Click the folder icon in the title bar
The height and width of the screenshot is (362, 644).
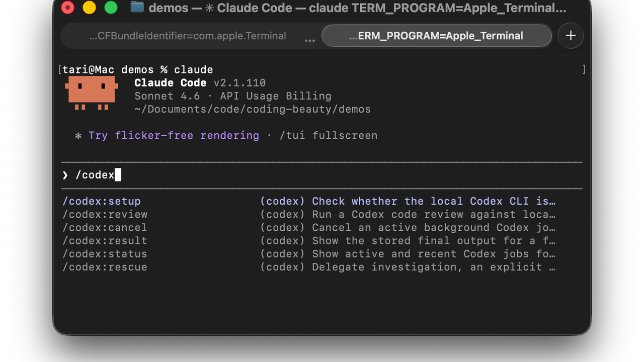click(137, 7)
